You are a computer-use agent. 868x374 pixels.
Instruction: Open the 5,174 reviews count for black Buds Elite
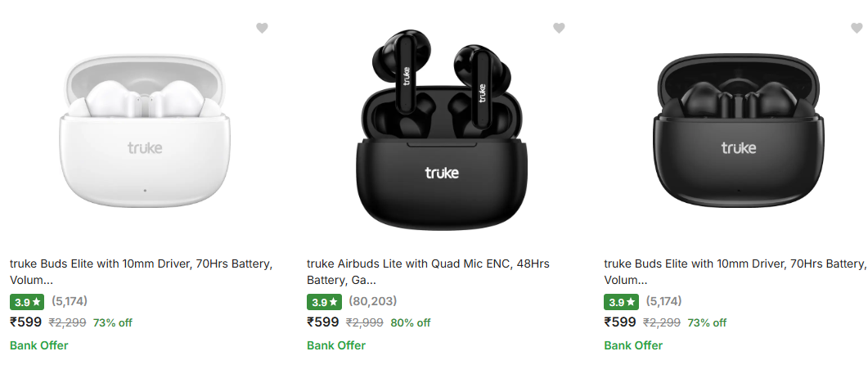[x=663, y=301]
